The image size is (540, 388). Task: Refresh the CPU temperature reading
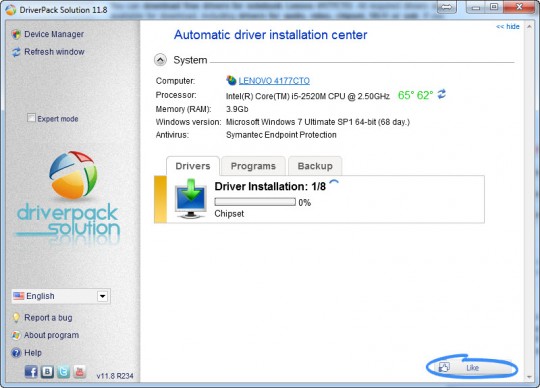(442, 94)
